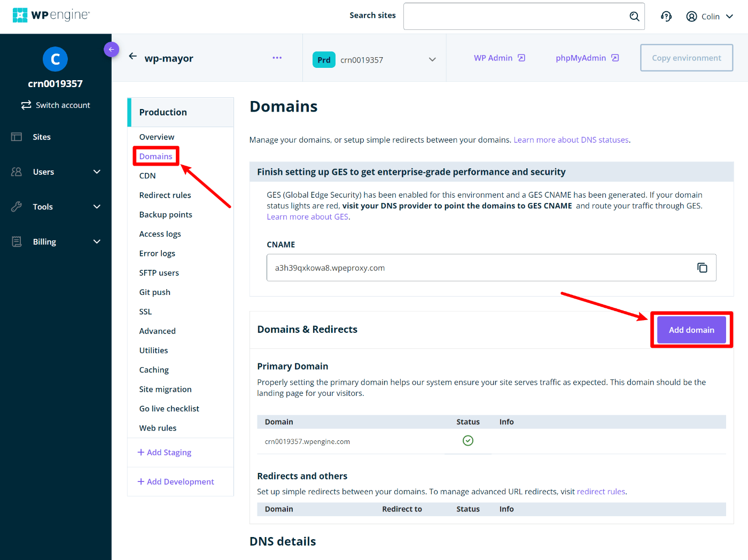The height and width of the screenshot is (560, 748).
Task: Focus the Search sites input field
Action: click(x=524, y=16)
